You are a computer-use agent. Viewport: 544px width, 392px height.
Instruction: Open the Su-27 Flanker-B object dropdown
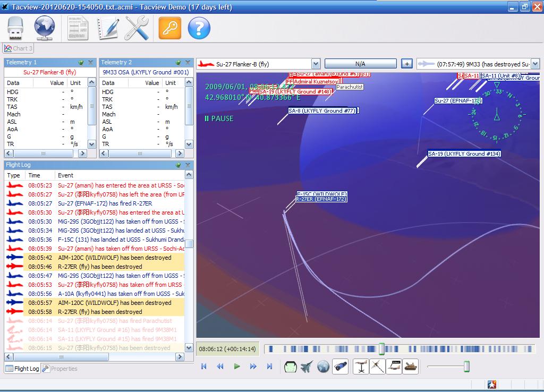pyautogui.click(x=316, y=64)
